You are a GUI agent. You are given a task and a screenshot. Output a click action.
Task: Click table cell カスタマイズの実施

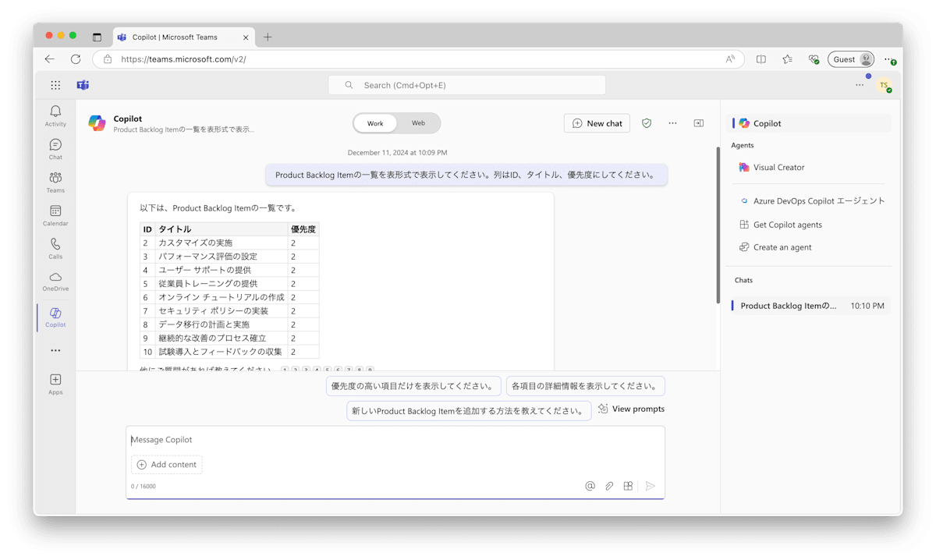coord(222,243)
